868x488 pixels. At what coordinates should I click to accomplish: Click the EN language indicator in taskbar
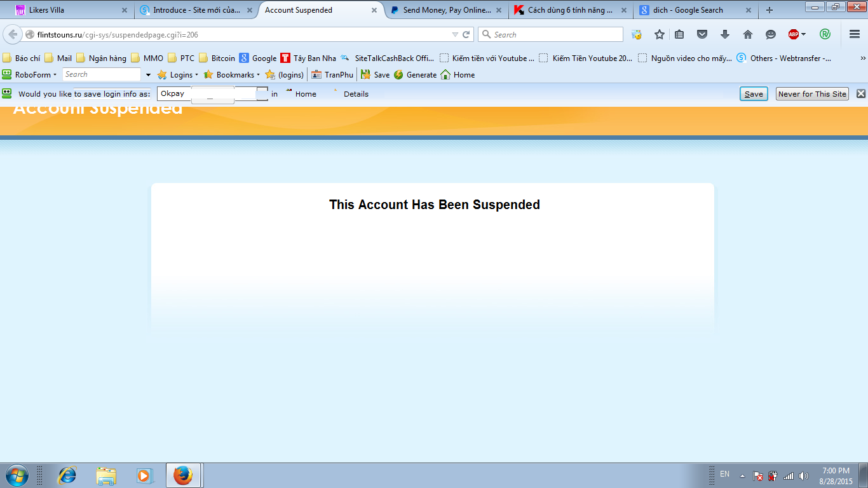tap(724, 474)
